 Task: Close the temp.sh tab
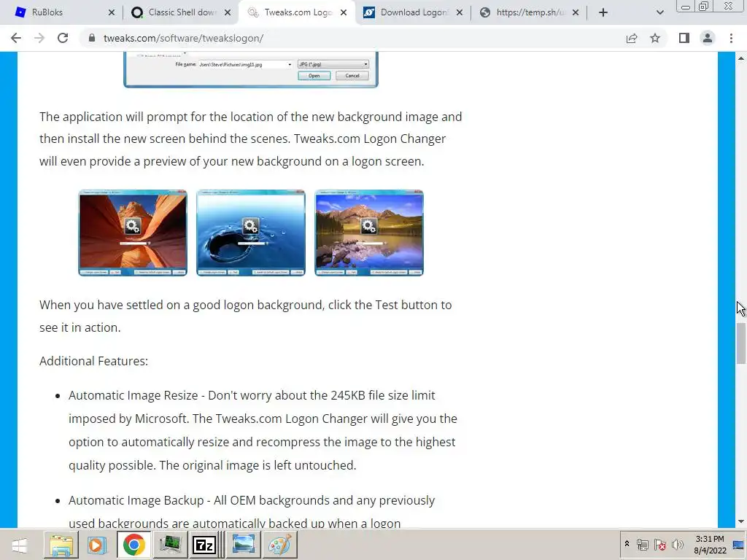576,12
